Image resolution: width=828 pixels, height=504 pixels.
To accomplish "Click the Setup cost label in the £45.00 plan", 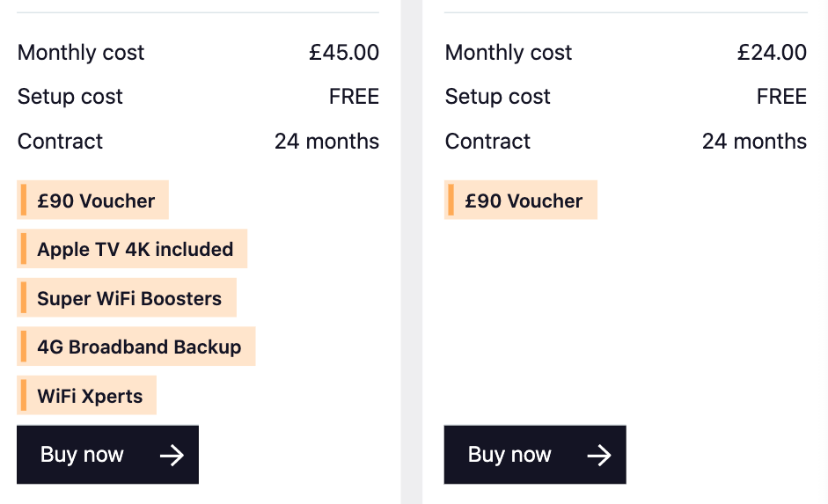I will click(x=70, y=97).
